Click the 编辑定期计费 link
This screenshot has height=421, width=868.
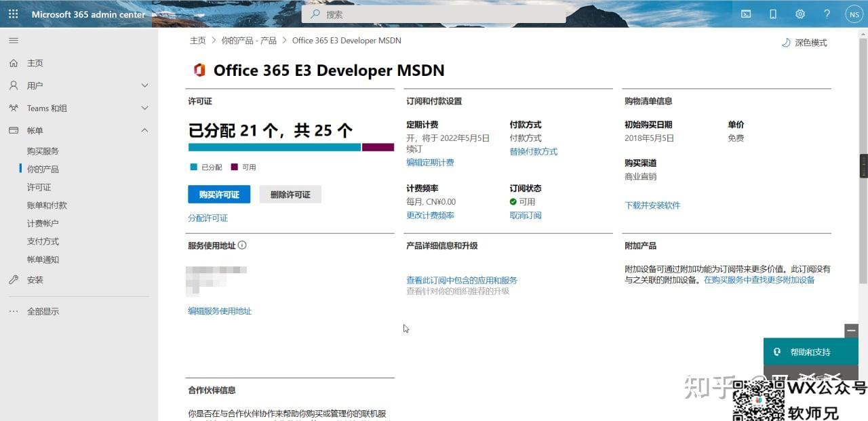(430, 163)
